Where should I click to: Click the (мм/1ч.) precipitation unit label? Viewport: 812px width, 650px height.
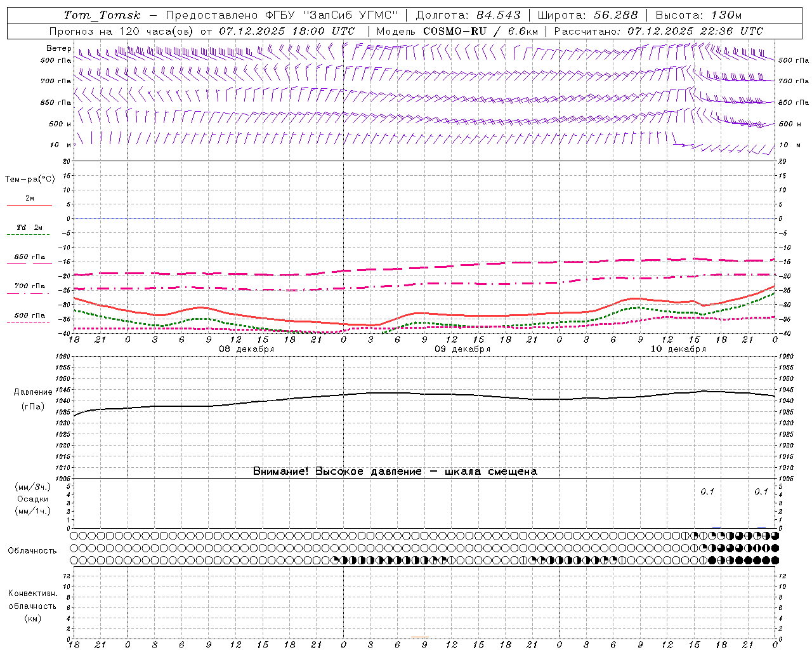click(x=33, y=511)
